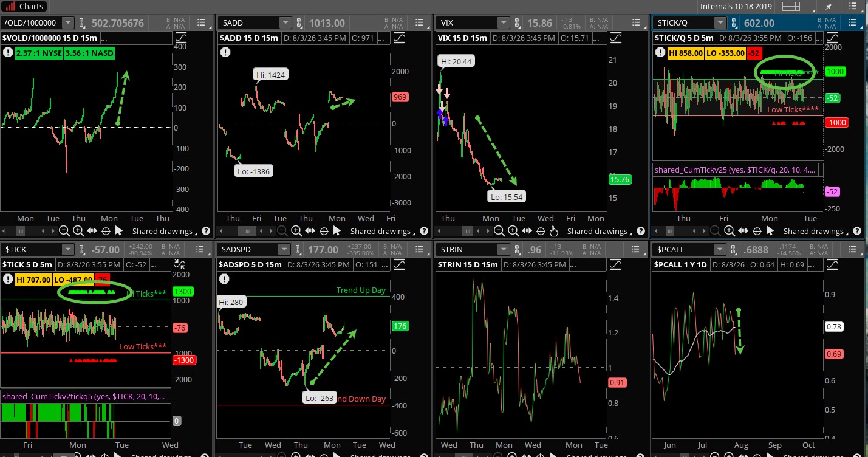Zoom in on the VIX chart

[x=513, y=231]
